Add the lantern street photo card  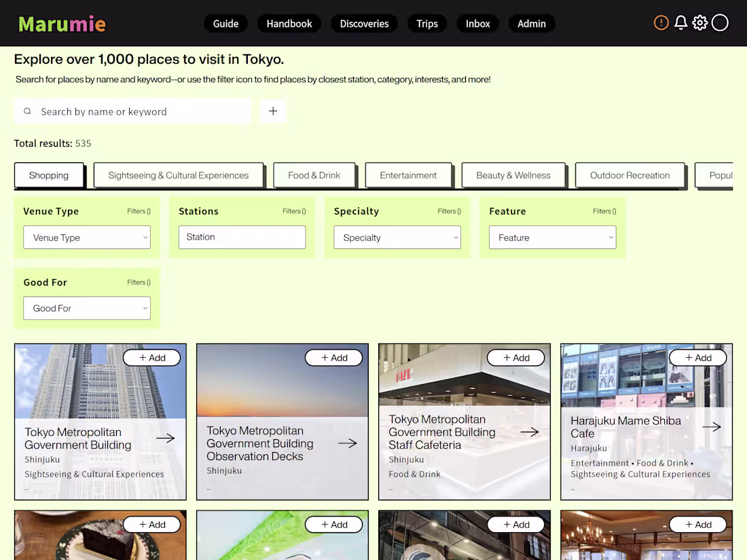pos(516,524)
